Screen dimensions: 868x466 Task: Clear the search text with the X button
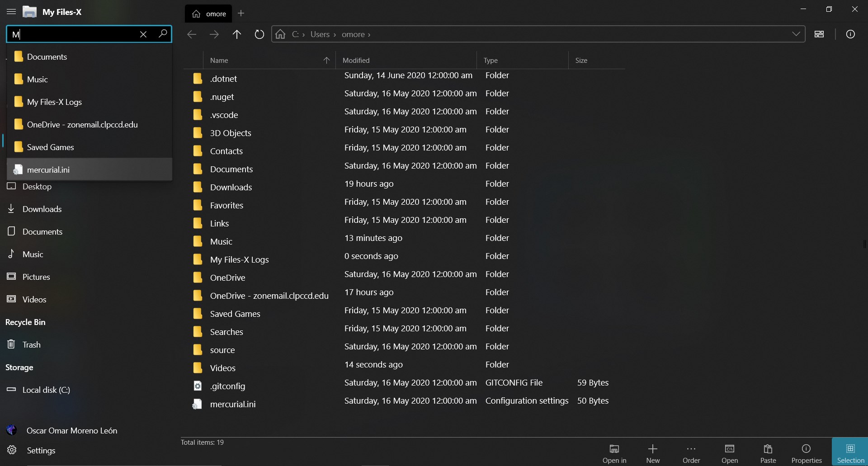click(x=144, y=34)
